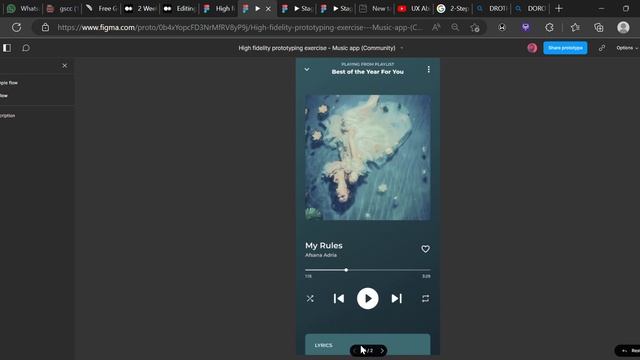Select the first flow in the sidebar
This screenshot has width=640, height=360.
coord(9,83)
